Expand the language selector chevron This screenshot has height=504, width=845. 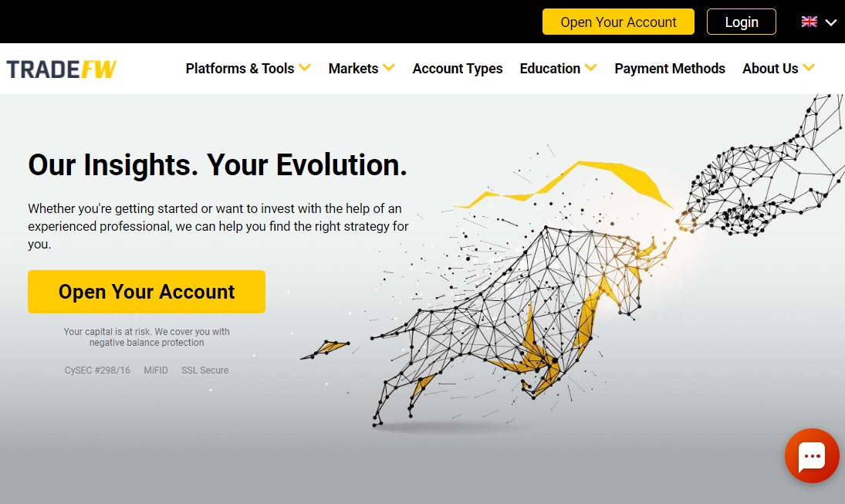(831, 22)
